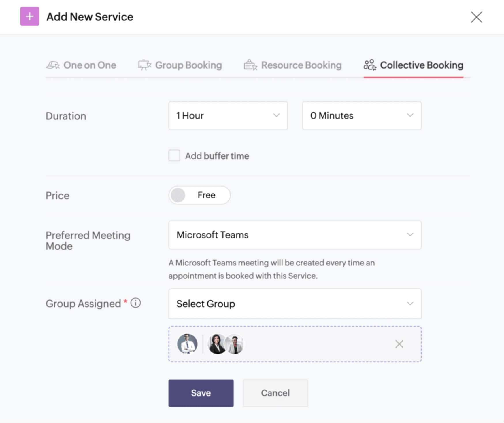The height and width of the screenshot is (423, 504).
Task: Click the first staff avatar with white suit
Action: [x=187, y=344]
